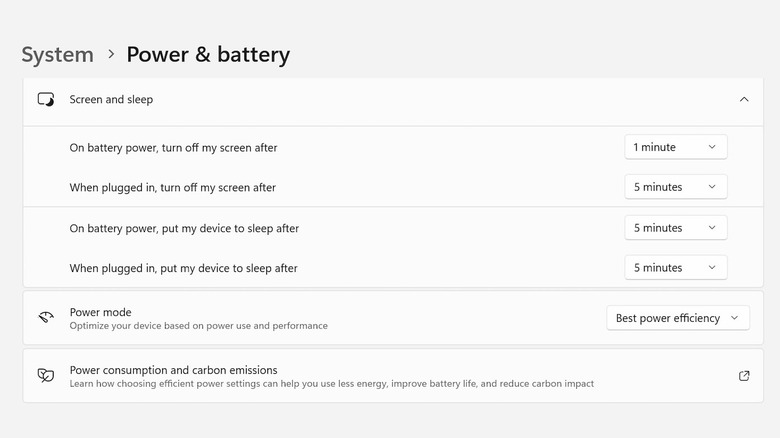Click the leaf-heart carbon emissions icon
Screen dimensions: 780x438
[x=46, y=376]
